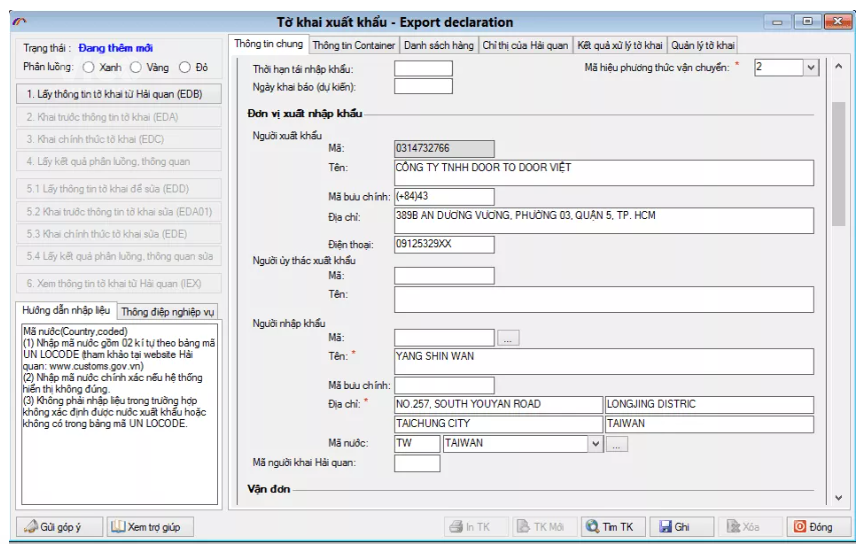867x544 pixels.
Task: Click the Đang thêm mới status text
Action: [x=116, y=48]
